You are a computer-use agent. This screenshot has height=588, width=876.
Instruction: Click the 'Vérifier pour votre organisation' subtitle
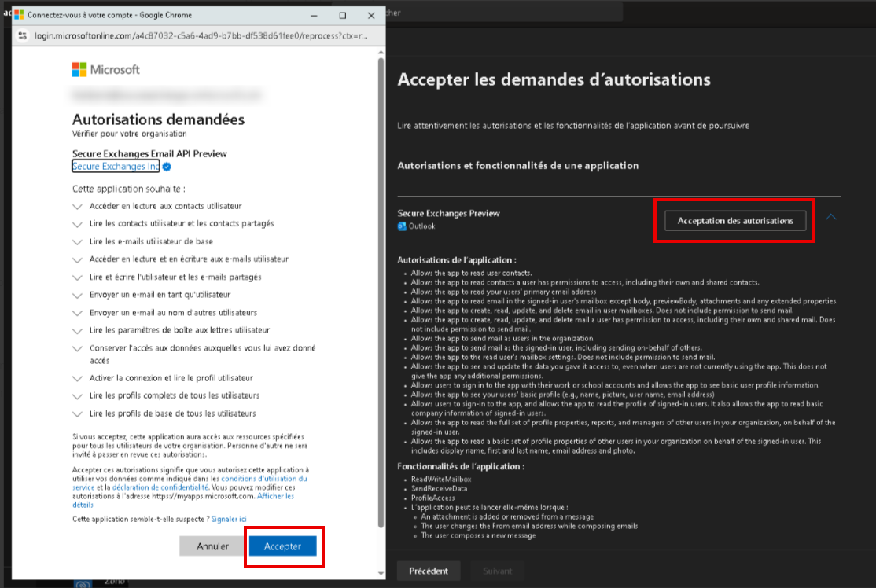(x=130, y=134)
